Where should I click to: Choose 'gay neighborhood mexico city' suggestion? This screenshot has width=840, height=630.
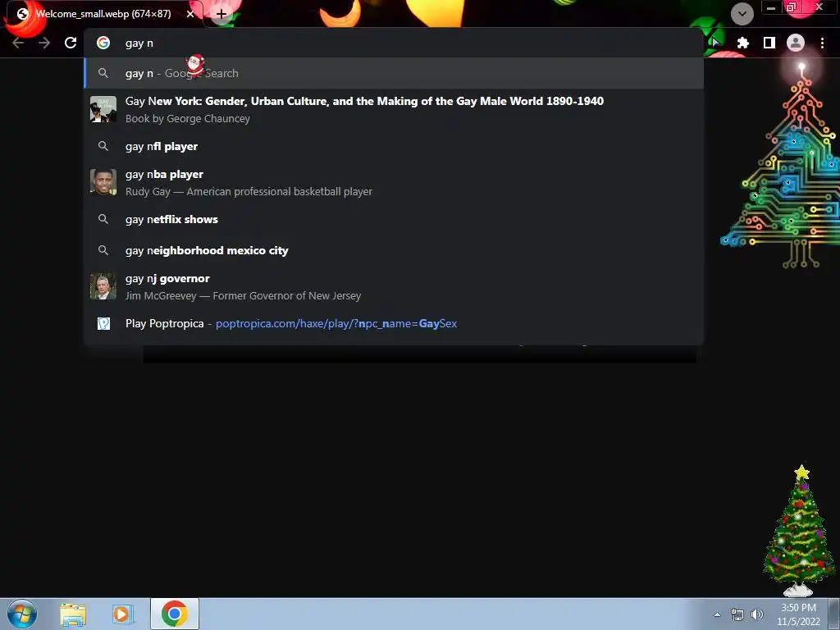click(x=394, y=250)
